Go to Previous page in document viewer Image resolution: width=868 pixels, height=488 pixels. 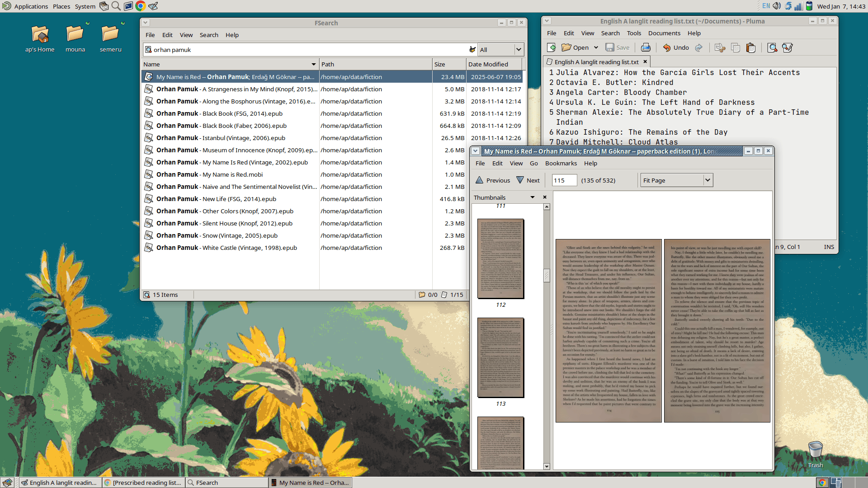point(492,180)
